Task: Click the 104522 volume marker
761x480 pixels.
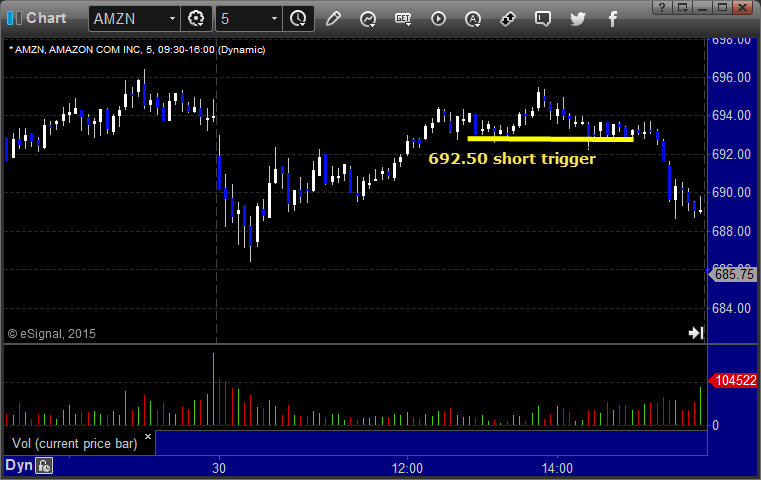Action: 733,381
